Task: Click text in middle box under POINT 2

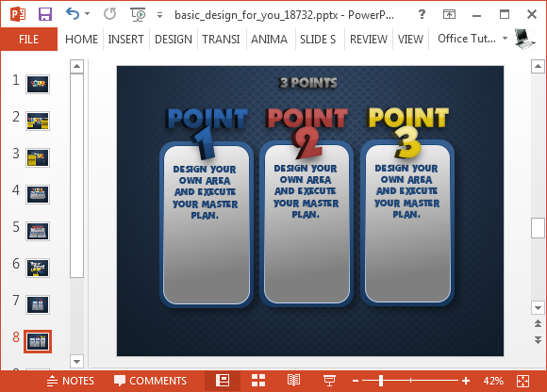Action: point(306,191)
